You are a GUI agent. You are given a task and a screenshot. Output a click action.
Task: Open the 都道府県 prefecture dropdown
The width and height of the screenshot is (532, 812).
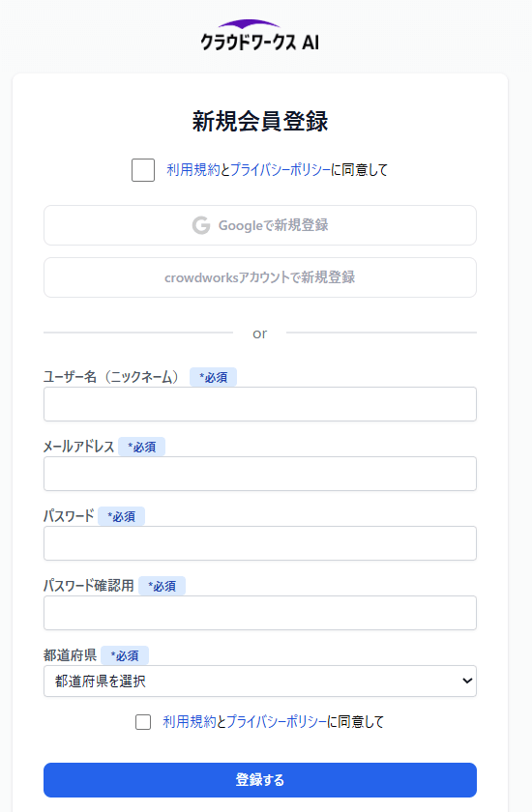click(x=260, y=681)
